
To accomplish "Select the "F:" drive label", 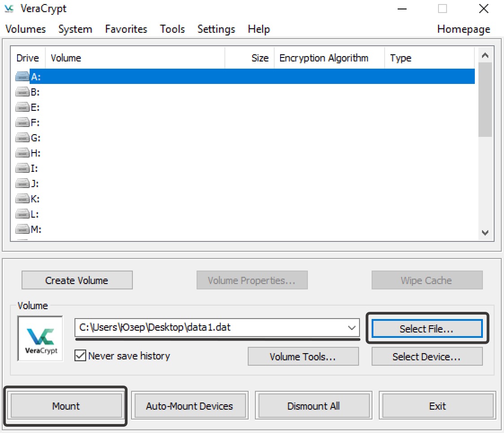I will pyautogui.click(x=35, y=123).
